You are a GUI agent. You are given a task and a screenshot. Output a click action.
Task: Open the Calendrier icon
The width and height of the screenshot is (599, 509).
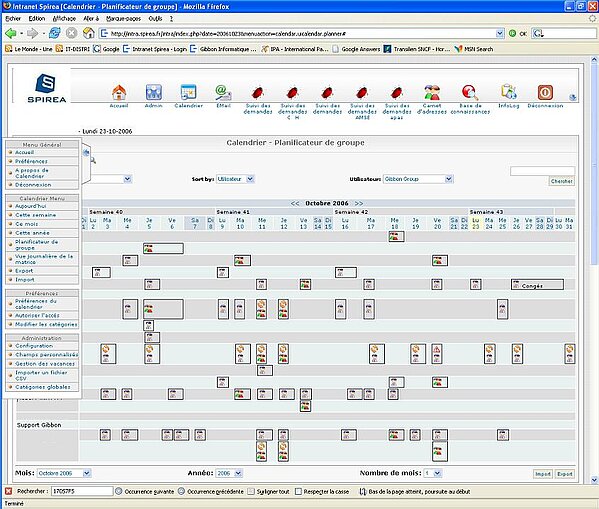(188, 92)
